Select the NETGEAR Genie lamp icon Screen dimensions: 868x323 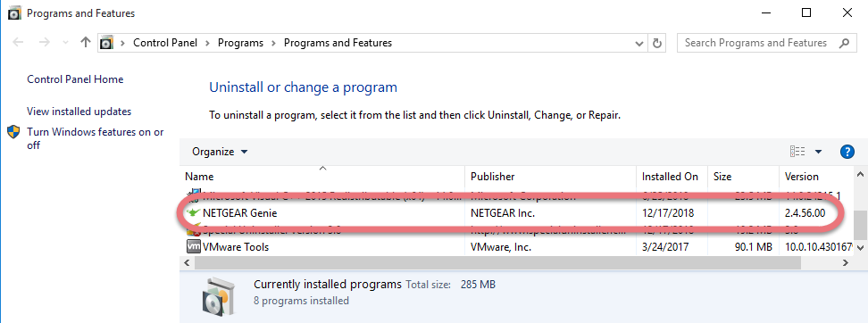[193, 212]
